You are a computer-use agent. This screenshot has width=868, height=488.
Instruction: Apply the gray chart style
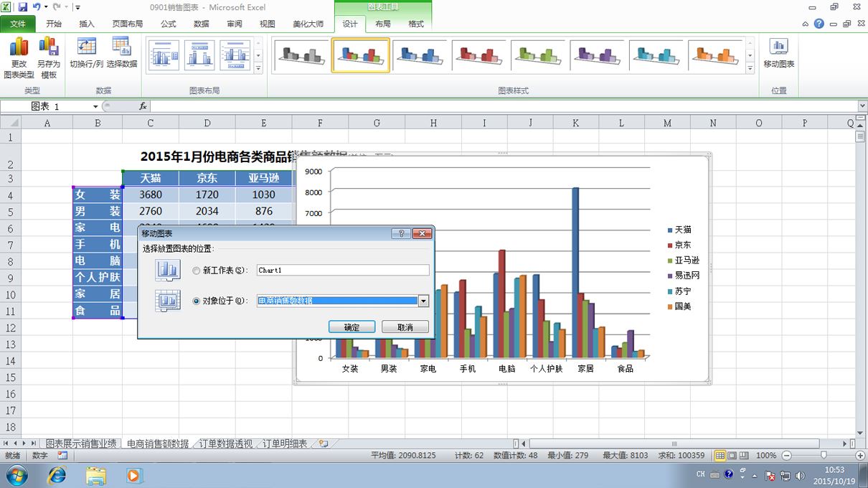[301, 55]
